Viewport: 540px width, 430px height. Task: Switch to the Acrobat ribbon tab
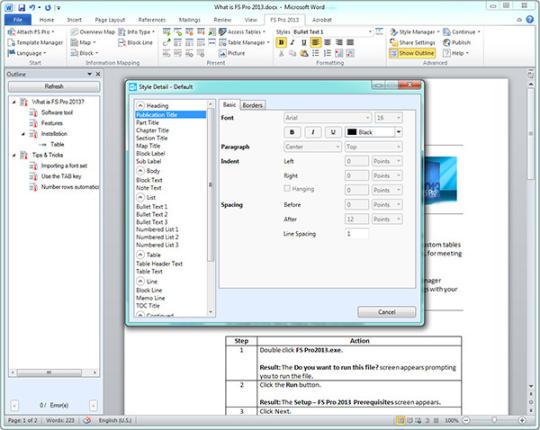[x=322, y=20]
